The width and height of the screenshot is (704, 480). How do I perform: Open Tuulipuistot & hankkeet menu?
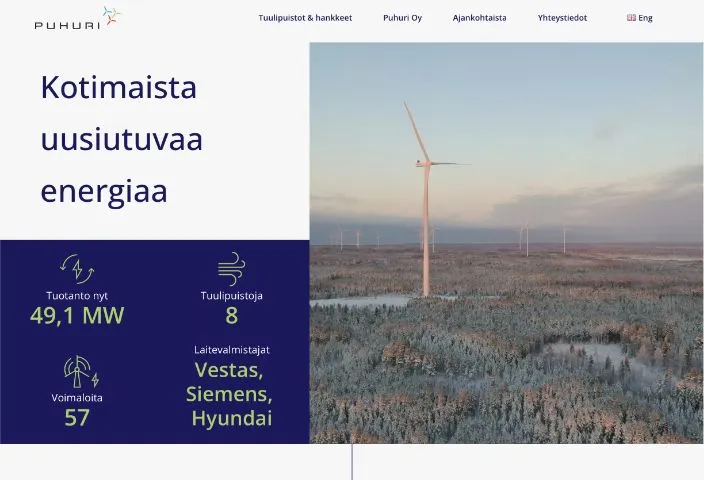[305, 18]
